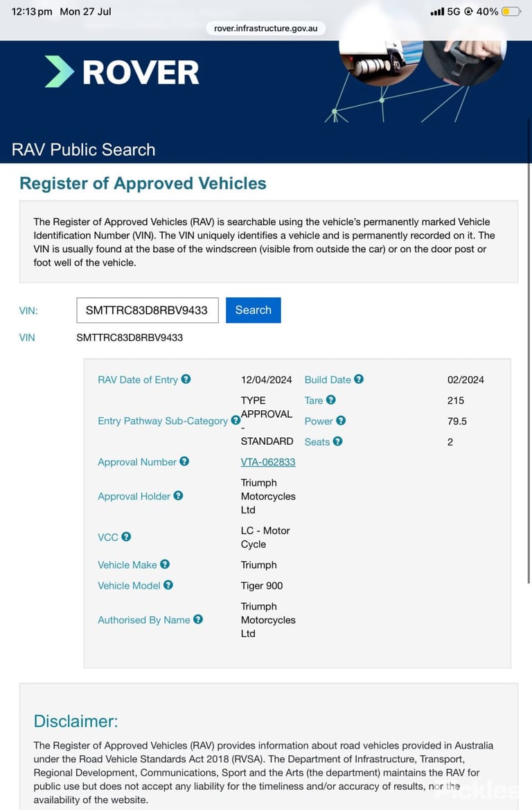Click the Disclaimer heading
Screen dimensions: 532x810
click(76, 721)
